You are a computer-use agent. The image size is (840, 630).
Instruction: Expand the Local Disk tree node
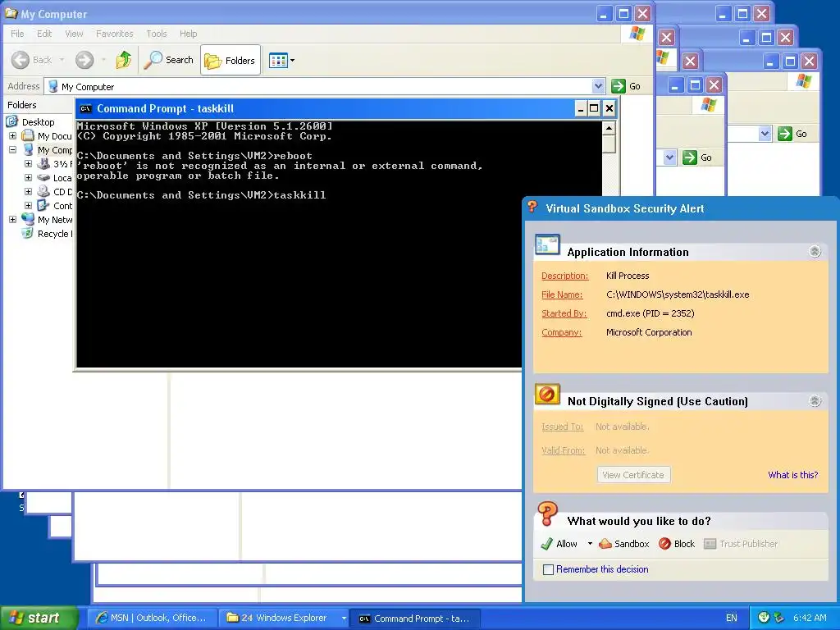29,178
